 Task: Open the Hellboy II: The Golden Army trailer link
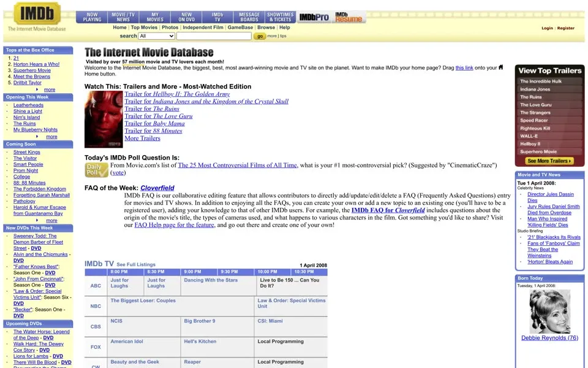[177, 94]
